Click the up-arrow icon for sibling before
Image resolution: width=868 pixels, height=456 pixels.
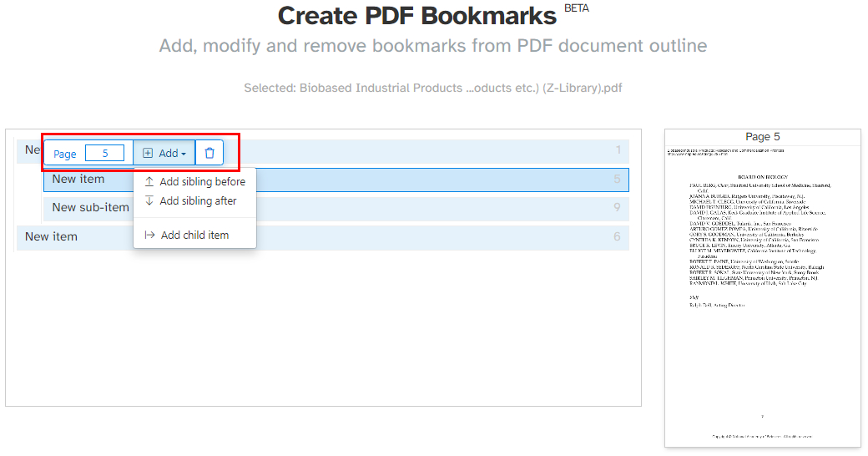[x=149, y=181]
